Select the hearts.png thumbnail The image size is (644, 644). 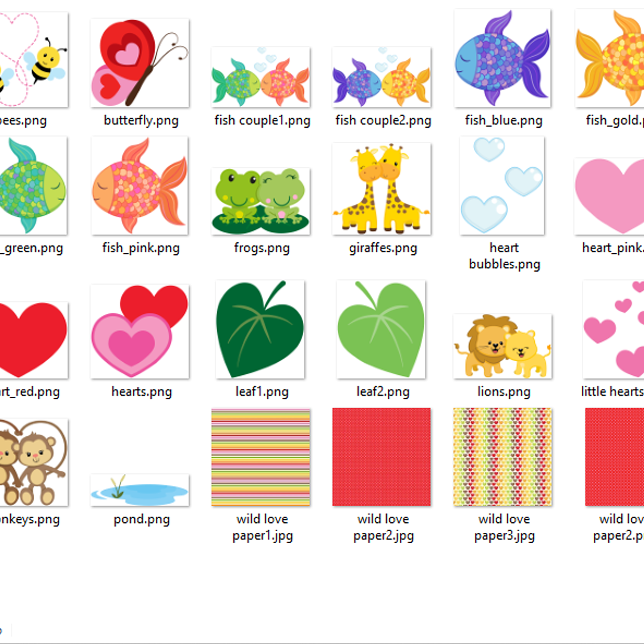coord(140,331)
